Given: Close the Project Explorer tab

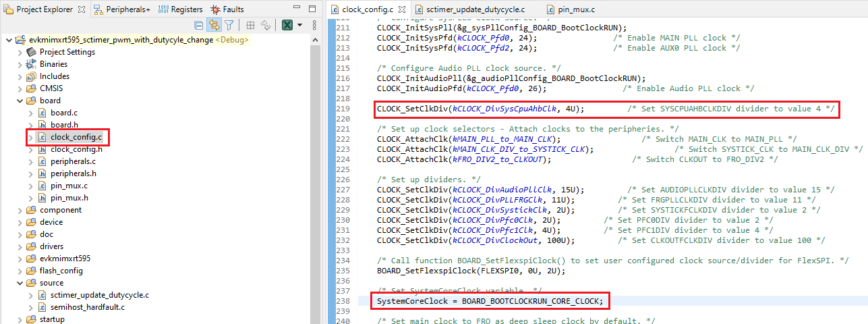Looking at the screenshot, I should click(x=82, y=9).
